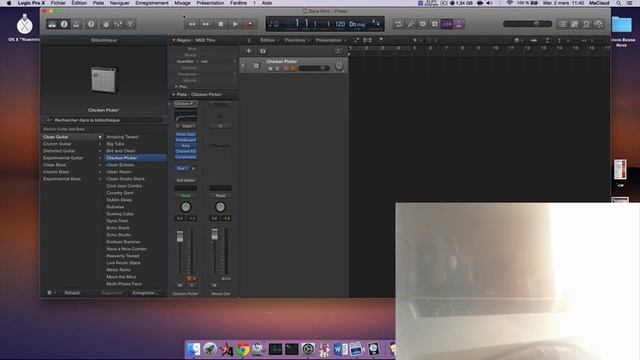The height and width of the screenshot is (360, 640).
Task: Select the Amazing Tweed patch
Action: click(135, 137)
